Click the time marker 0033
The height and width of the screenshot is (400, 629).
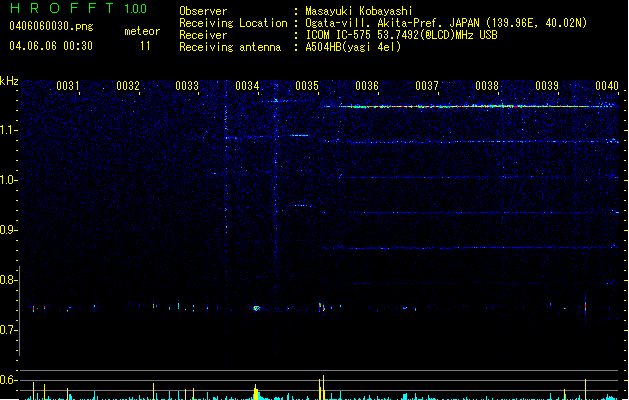[x=187, y=85]
